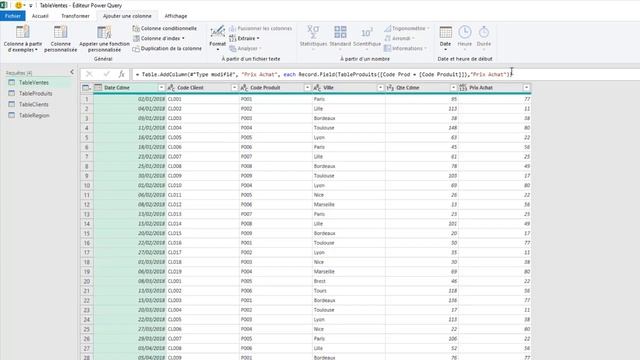Open the Extraire dropdown
This screenshot has height=360, width=640.
click(x=244, y=38)
